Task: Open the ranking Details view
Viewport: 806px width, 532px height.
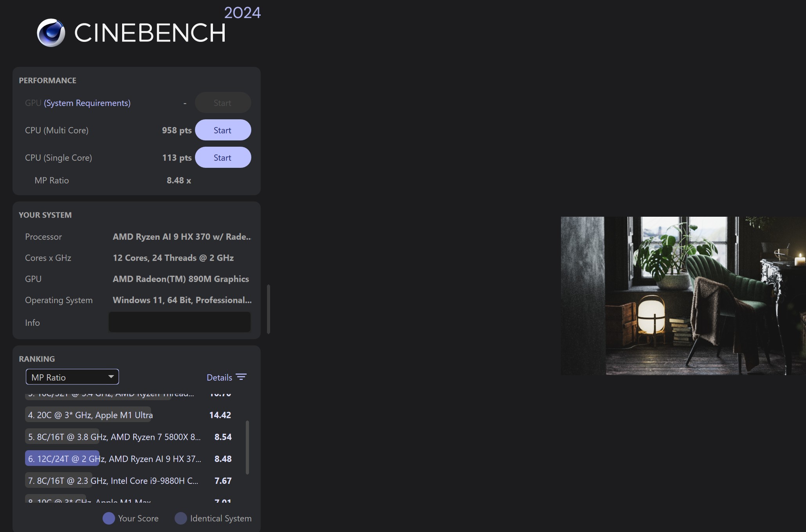Action: [x=219, y=377]
